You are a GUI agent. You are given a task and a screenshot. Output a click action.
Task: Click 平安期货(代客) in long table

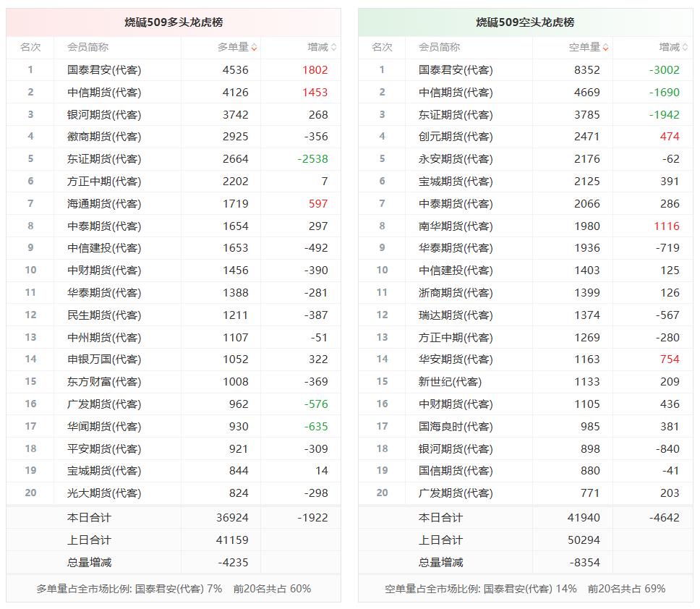pyautogui.click(x=104, y=448)
